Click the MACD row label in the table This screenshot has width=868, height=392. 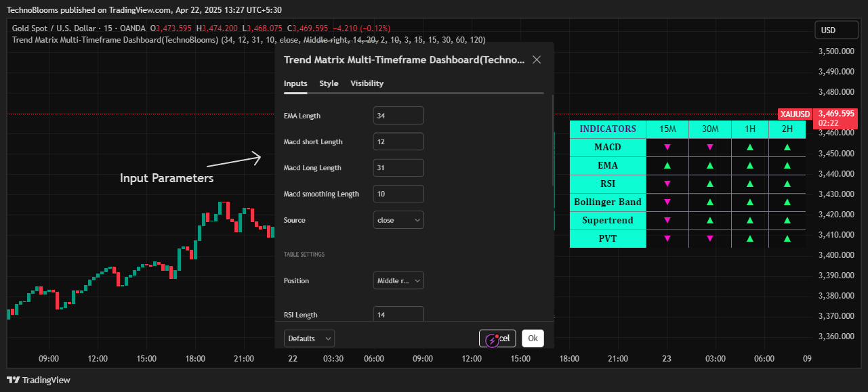point(608,147)
